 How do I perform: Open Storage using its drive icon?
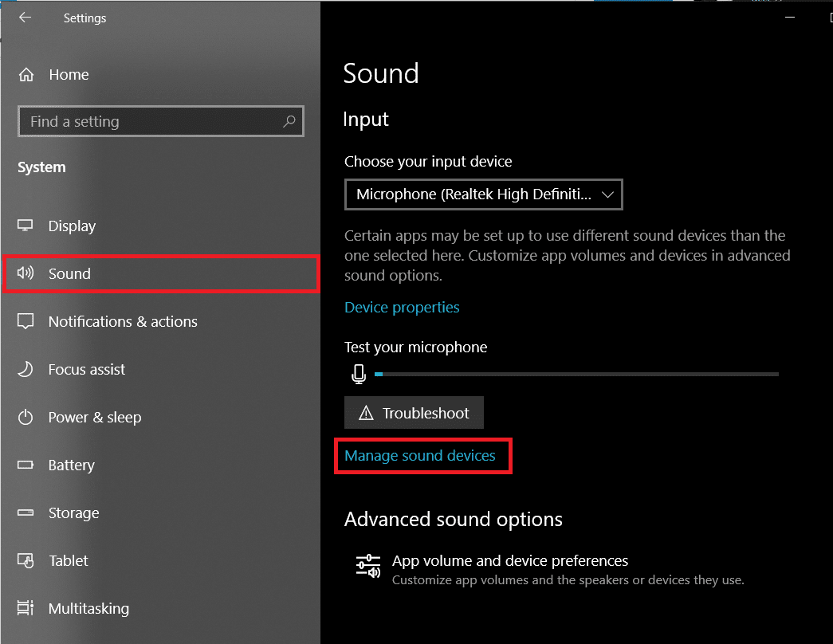pos(25,512)
